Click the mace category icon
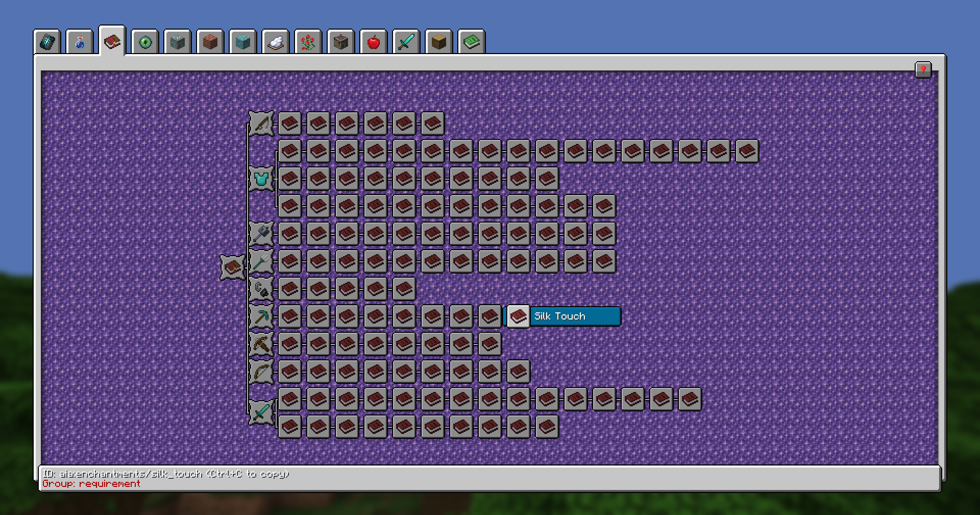 click(x=261, y=234)
